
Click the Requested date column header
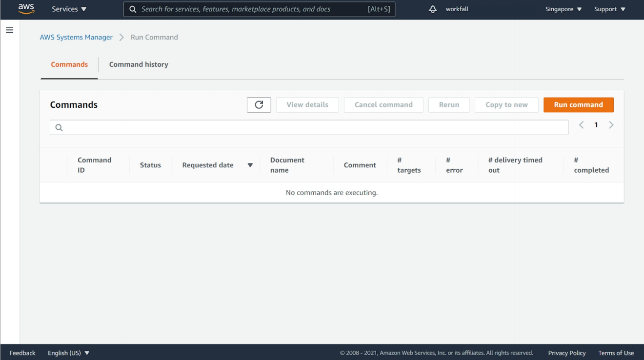(x=208, y=165)
